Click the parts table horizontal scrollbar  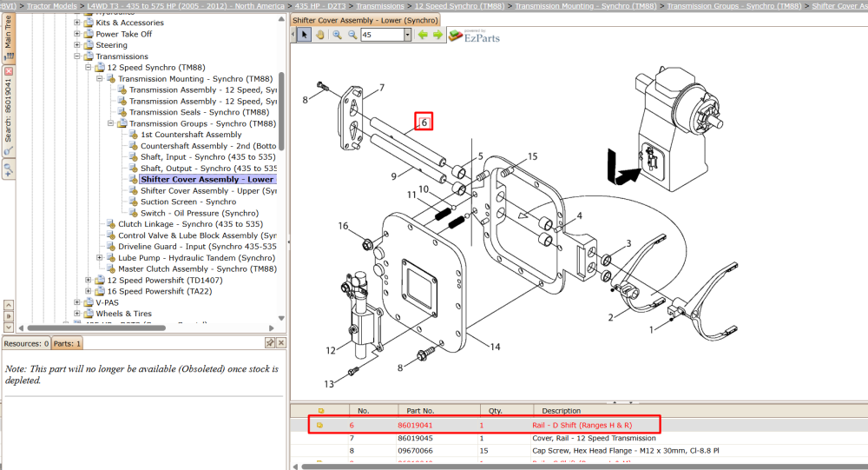tap(584, 467)
